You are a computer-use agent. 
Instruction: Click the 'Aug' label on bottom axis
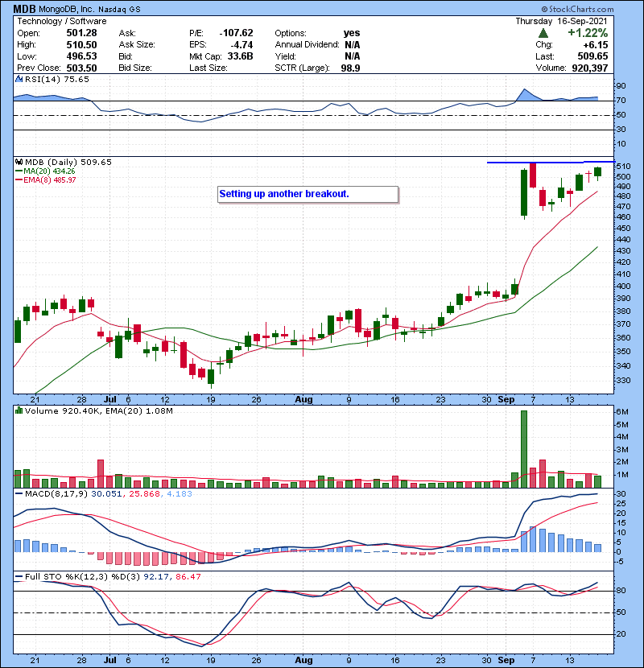pos(303,660)
